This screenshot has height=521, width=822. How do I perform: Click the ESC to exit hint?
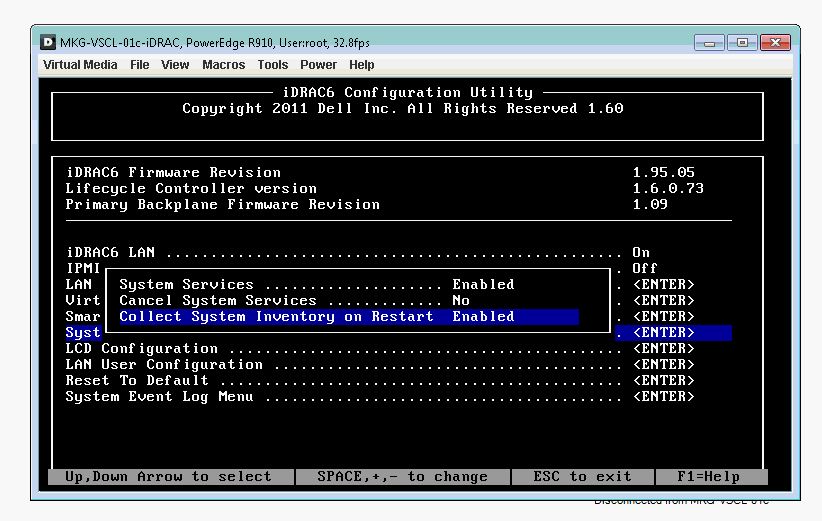coord(582,476)
